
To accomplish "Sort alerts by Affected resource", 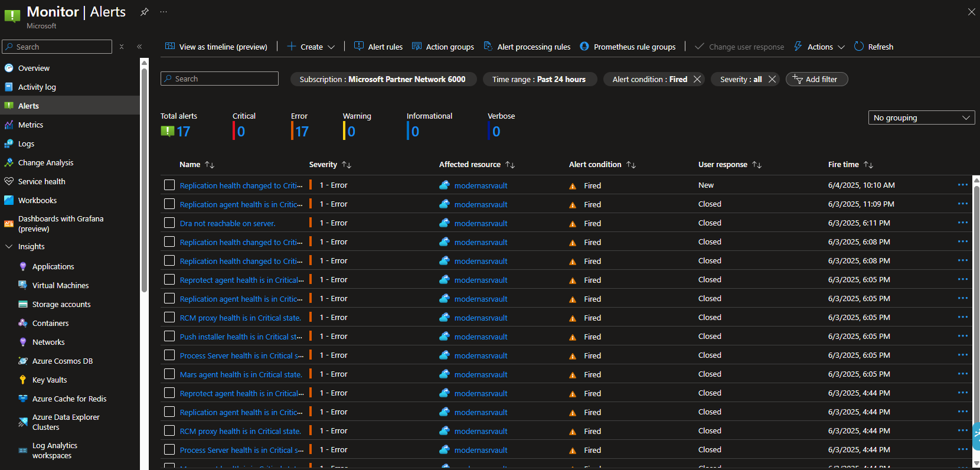I will [x=477, y=165].
